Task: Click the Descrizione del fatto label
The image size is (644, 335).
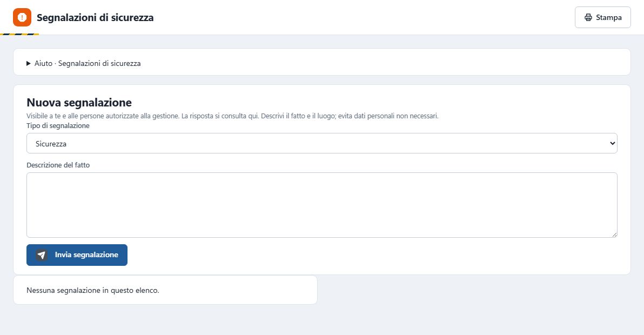Action: [58, 165]
